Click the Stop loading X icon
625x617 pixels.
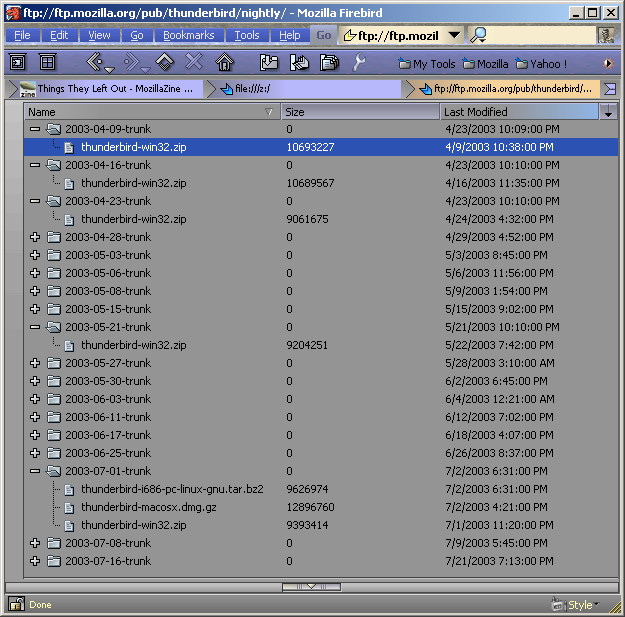(x=194, y=63)
